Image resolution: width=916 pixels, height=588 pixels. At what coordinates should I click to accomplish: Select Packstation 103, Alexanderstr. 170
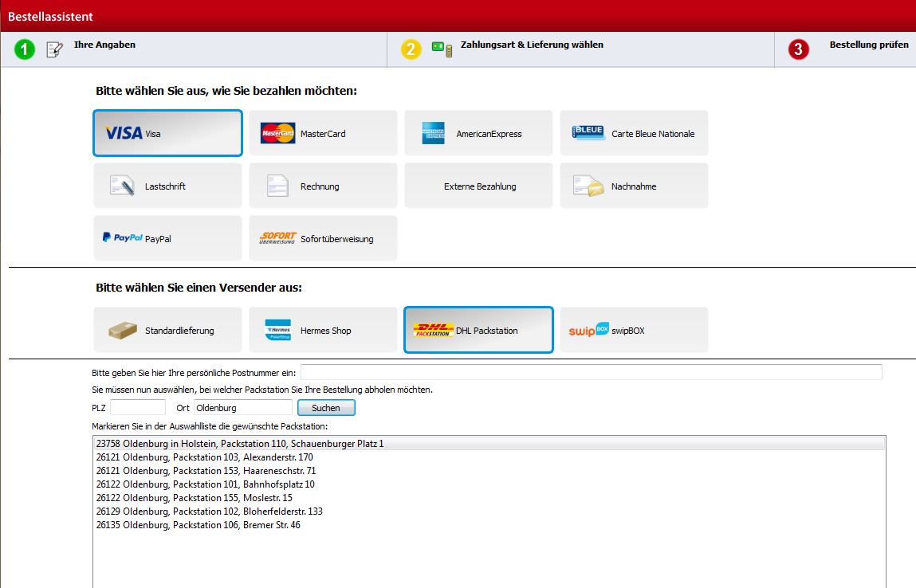tap(489, 457)
